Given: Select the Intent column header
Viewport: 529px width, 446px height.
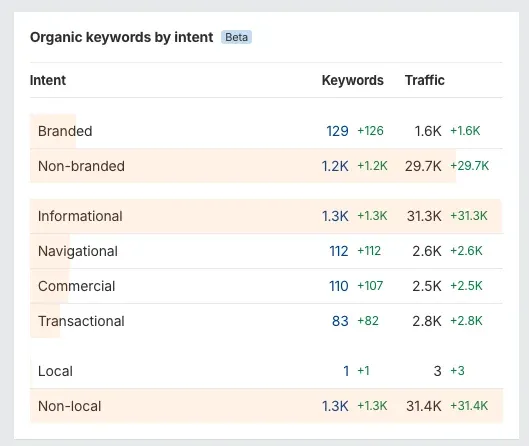Looking at the screenshot, I should pyautogui.click(x=48, y=80).
